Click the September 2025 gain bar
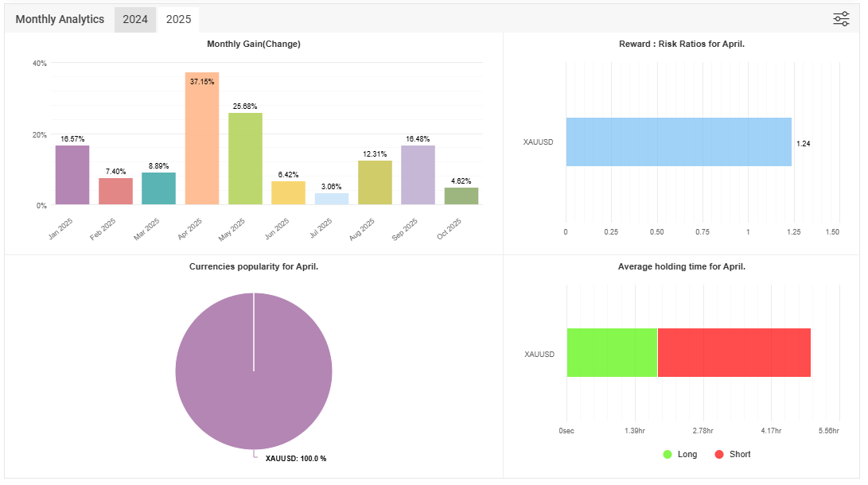The height and width of the screenshot is (485, 868). point(418,175)
